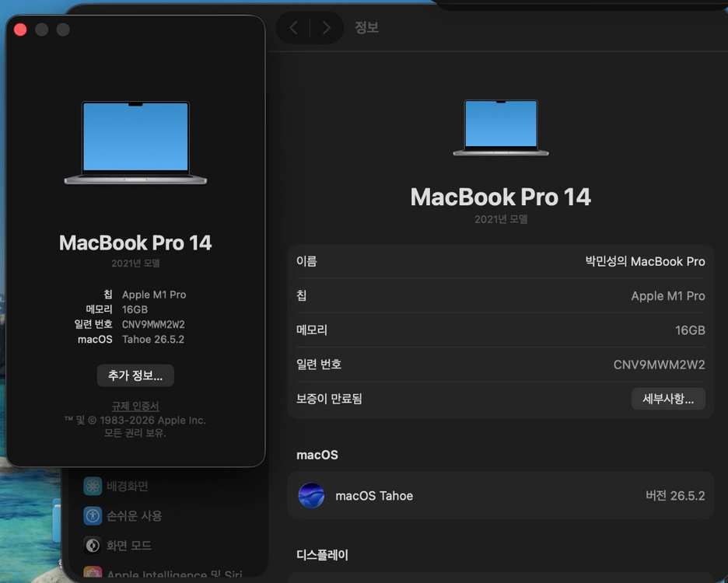Select the 배경화면 sidebar icon
The image size is (728, 583).
(x=93, y=486)
